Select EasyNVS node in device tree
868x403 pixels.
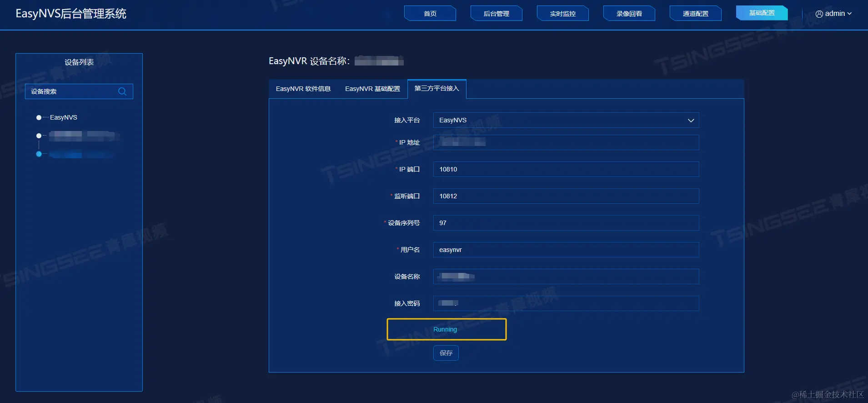[x=63, y=117]
